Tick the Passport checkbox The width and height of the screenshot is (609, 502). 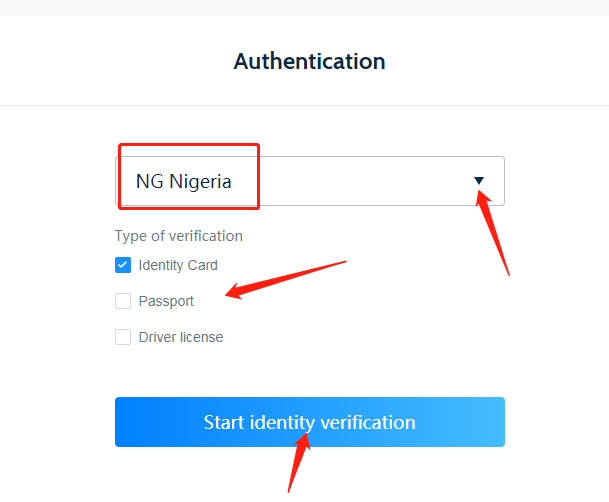[x=123, y=301]
